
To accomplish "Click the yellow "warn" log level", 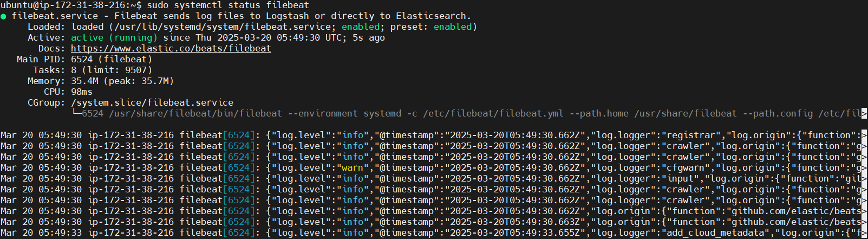I will (353, 167).
